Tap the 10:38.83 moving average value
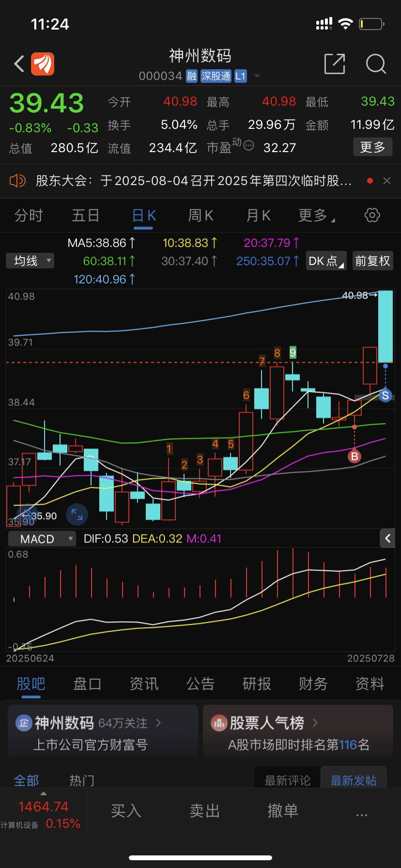401x868 pixels. [190, 243]
